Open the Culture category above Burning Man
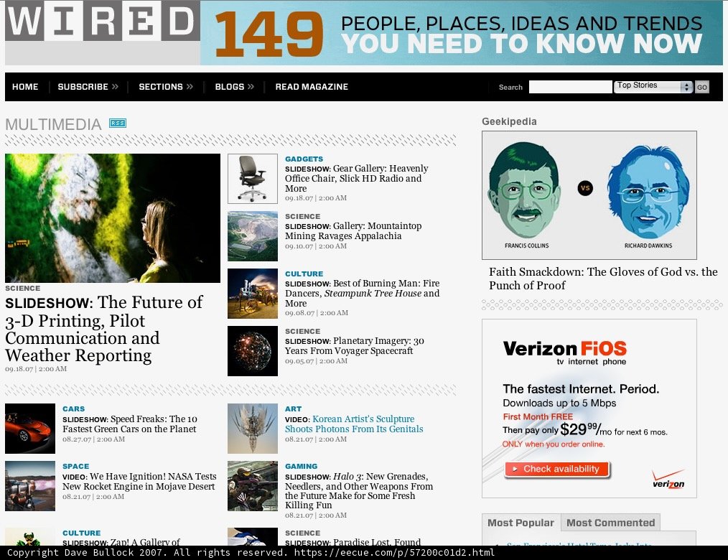This screenshot has width=728, height=560. click(304, 274)
